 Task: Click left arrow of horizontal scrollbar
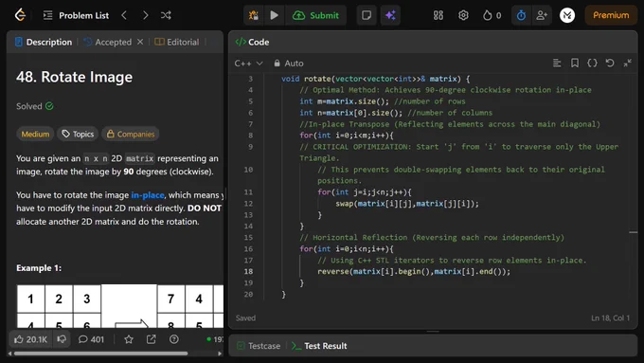pos(9,354)
